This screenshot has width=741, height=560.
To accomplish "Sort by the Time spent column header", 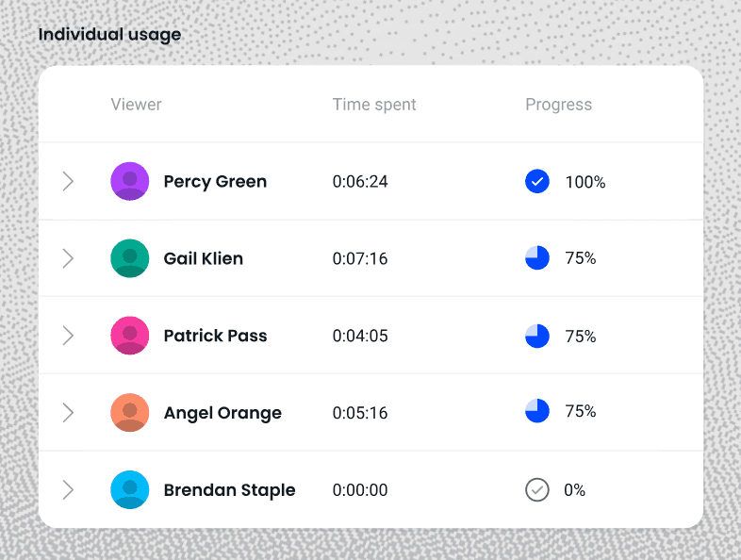I will click(374, 105).
